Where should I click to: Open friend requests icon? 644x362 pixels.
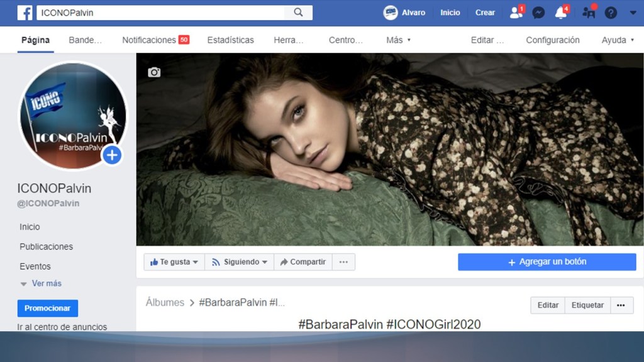coord(516,13)
